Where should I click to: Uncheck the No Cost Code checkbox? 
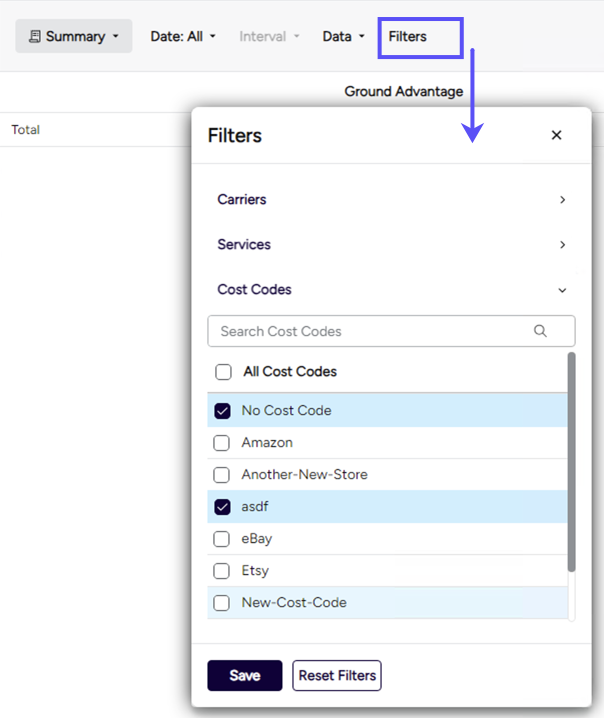[222, 411]
